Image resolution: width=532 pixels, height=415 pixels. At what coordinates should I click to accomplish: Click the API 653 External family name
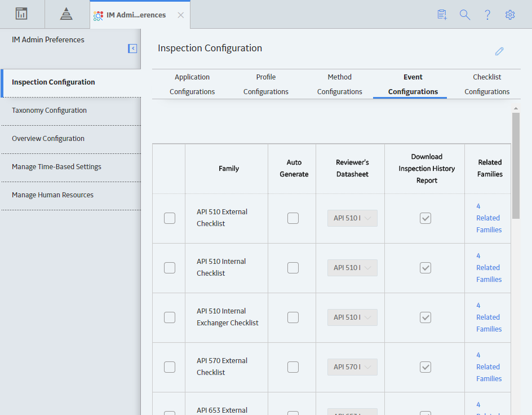tap(222, 410)
